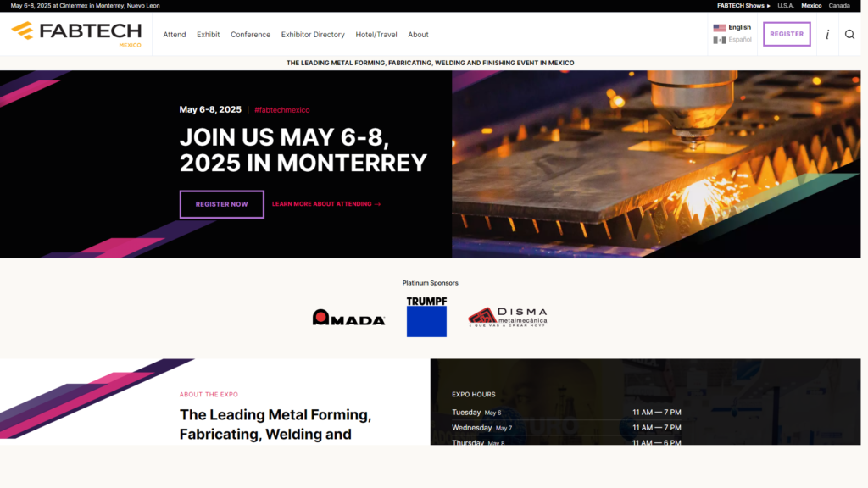Image resolution: width=868 pixels, height=488 pixels.
Task: Go to the U.S.A. show site
Action: [786, 6]
